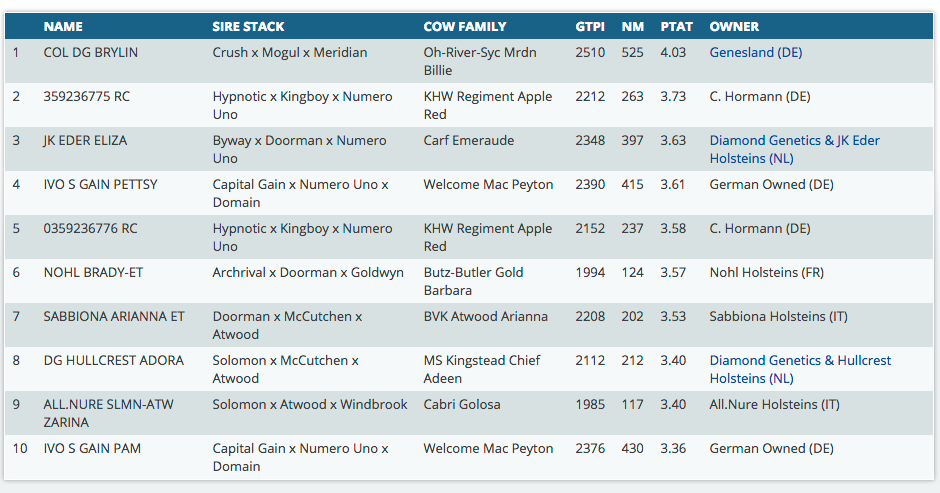Image resolution: width=940 pixels, height=493 pixels.
Task: Click the PTAT column header
Action: point(676,26)
